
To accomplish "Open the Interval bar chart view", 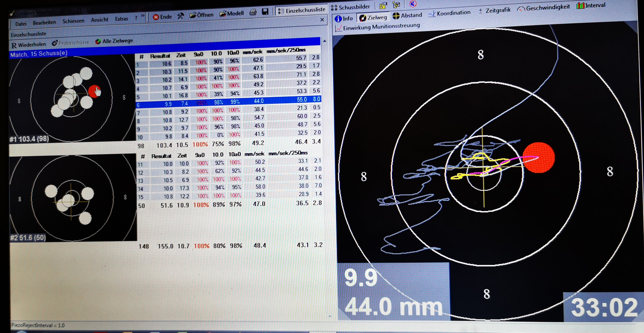I will tap(591, 5).
